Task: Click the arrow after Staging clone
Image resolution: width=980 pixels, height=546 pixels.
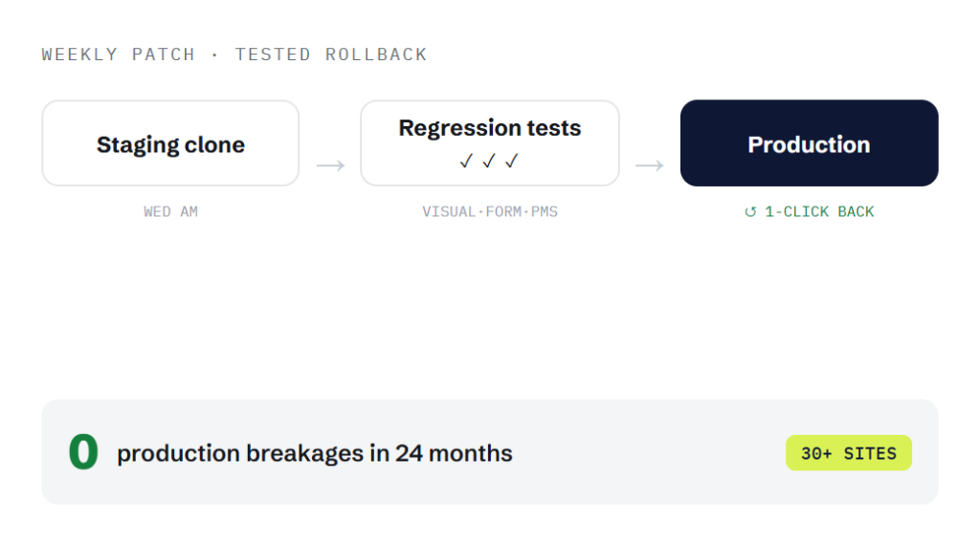Action: 330,165
